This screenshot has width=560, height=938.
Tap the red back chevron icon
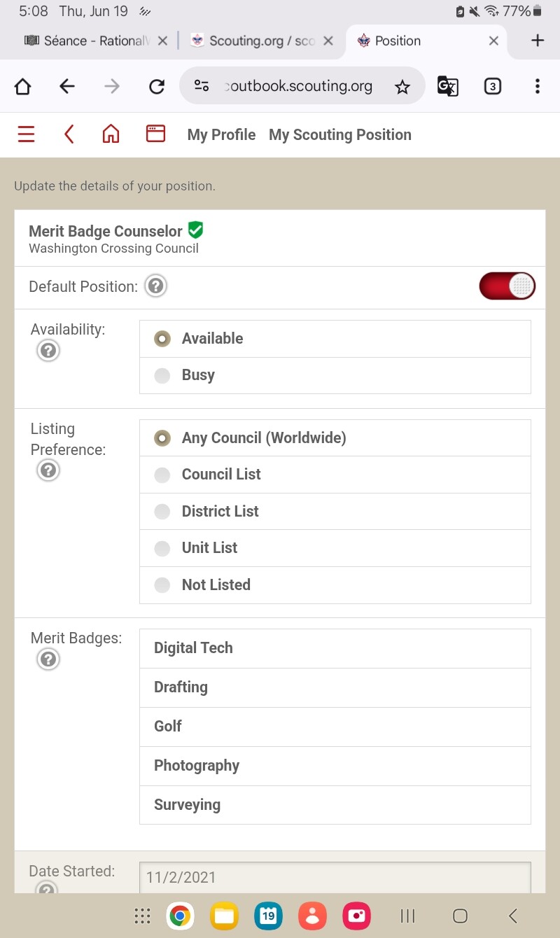(69, 134)
